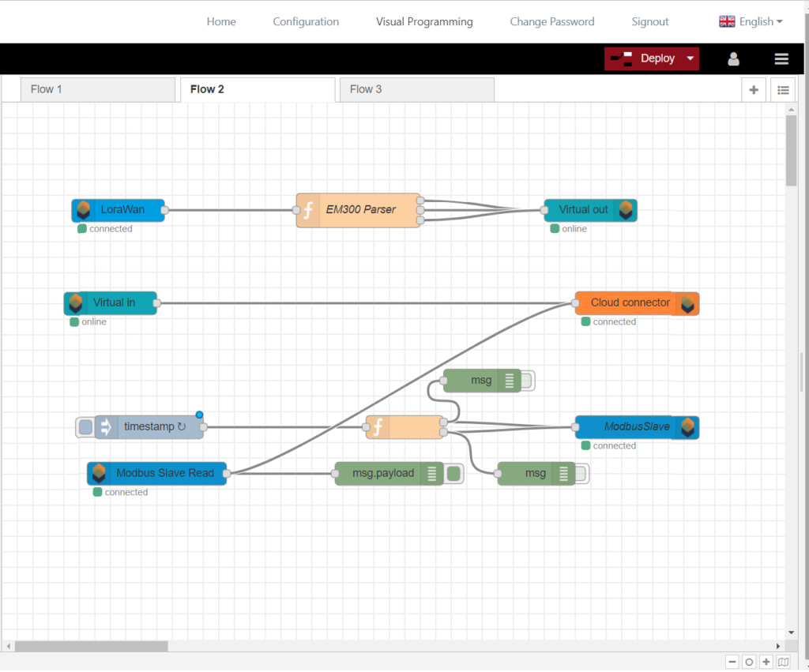
Task: Click the msg.payload debug list icon
Action: pos(431,474)
